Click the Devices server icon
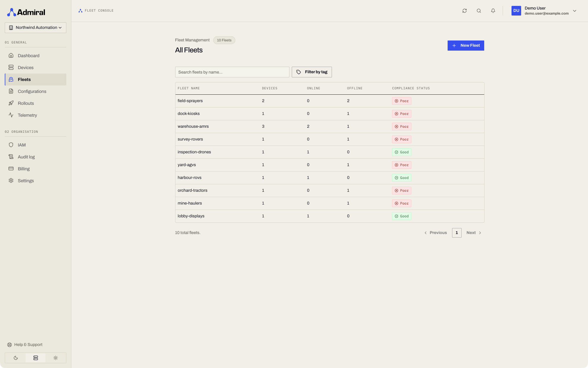The width and height of the screenshot is (588, 368). point(11,67)
